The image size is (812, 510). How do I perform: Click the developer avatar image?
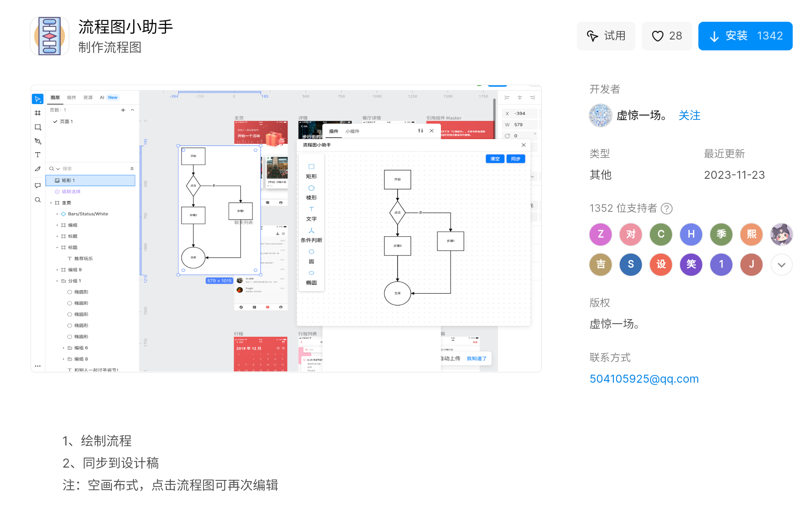click(x=600, y=115)
